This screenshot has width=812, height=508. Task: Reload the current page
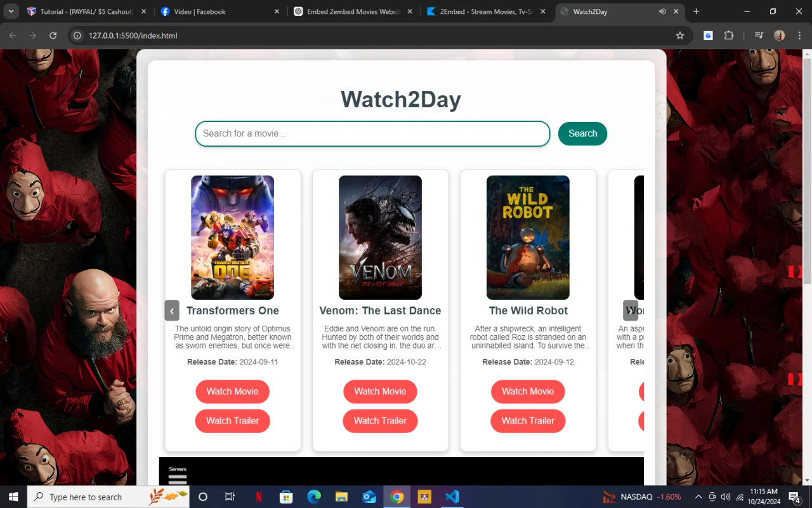point(53,36)
